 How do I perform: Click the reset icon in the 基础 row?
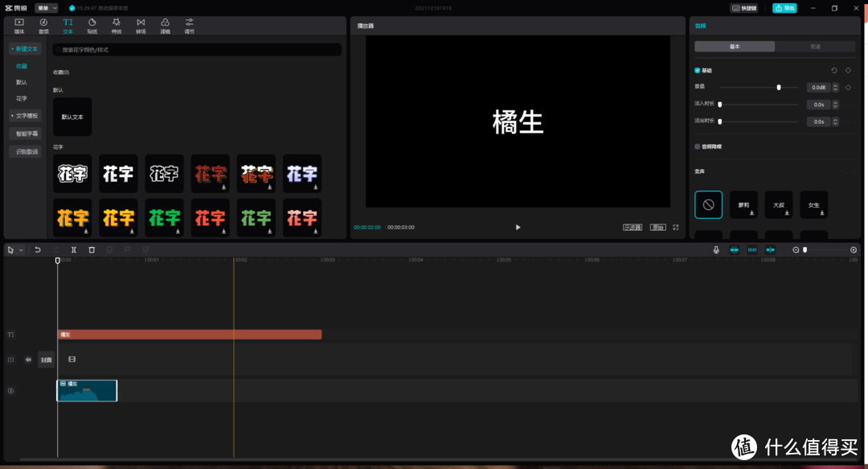834,71
